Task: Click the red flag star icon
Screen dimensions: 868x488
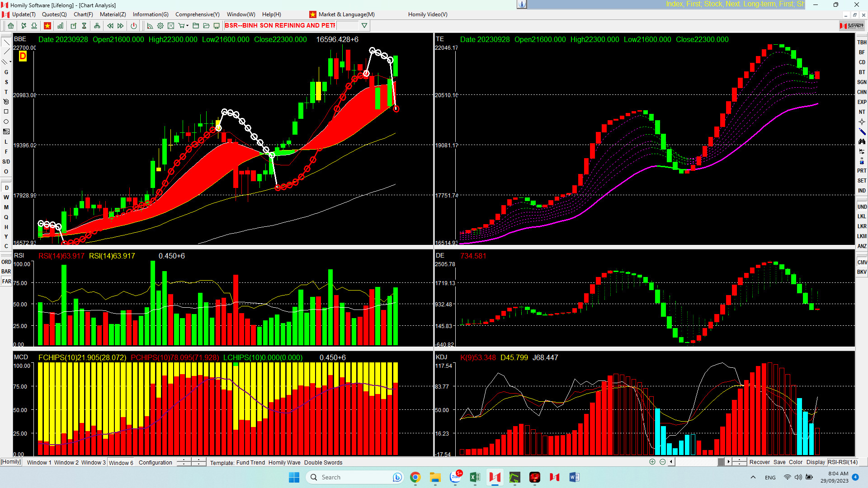Action: pyautogui.click(x=47, y=26)
